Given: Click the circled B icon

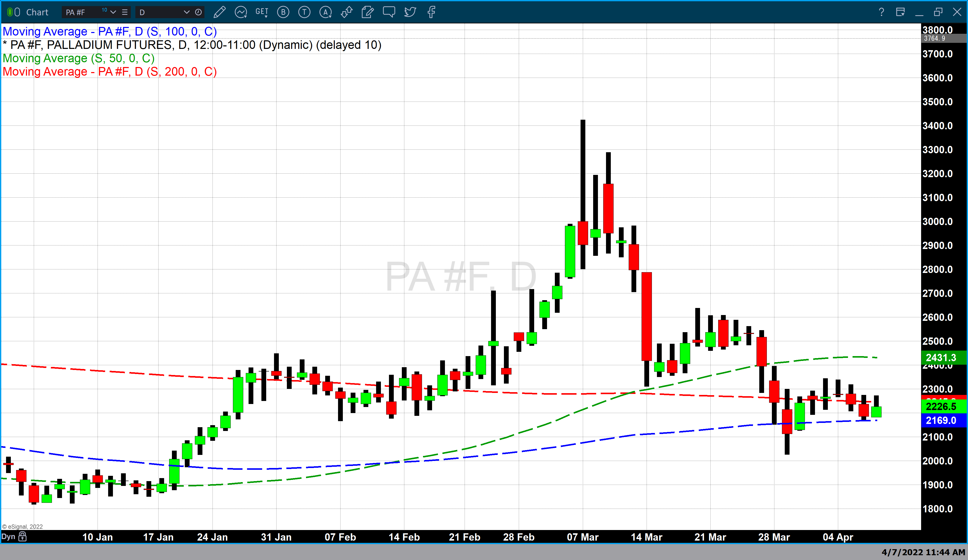Looking at the screenshot, I should coord(283,12).
